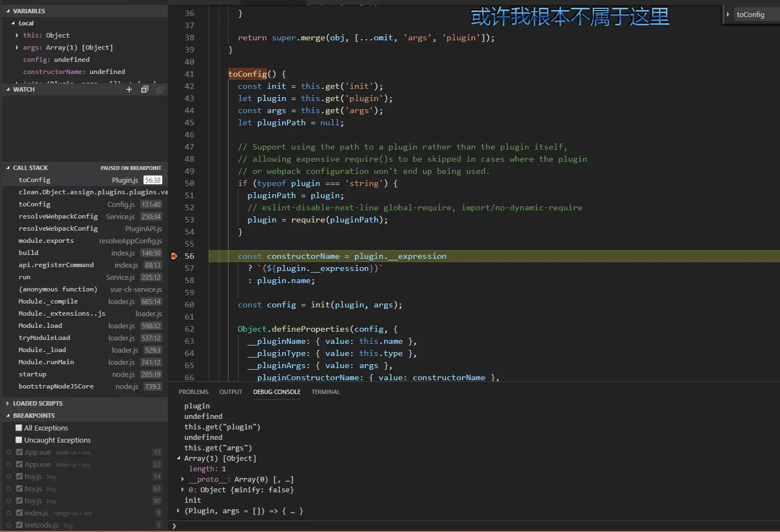Collapse all watch expressions
The height and width of the screenshot is (532, 780).
145,89
